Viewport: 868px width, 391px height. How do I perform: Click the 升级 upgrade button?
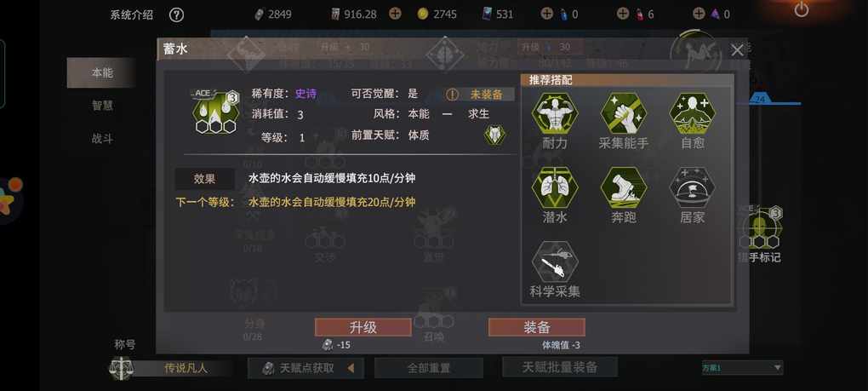point(363,327)
